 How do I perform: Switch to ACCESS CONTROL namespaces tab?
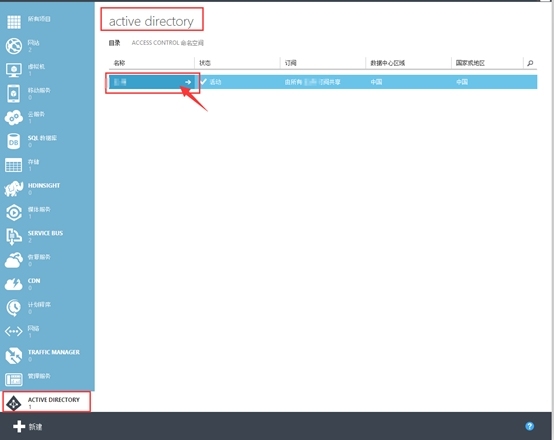pyautogui.click(x=167, y=43)
